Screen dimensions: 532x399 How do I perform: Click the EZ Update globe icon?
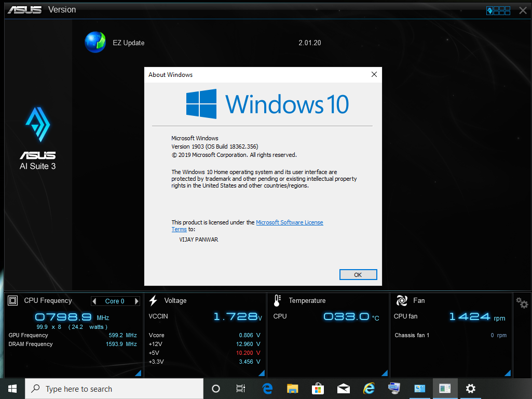[96, 42]
